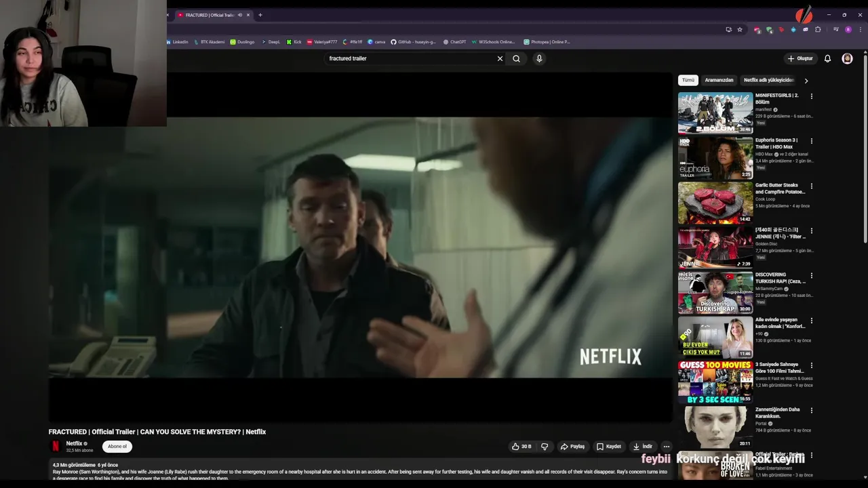Screen dimensions: 868x488
Task: Open options for Garlic Butter Steaks video
Action: coord(811,186)
